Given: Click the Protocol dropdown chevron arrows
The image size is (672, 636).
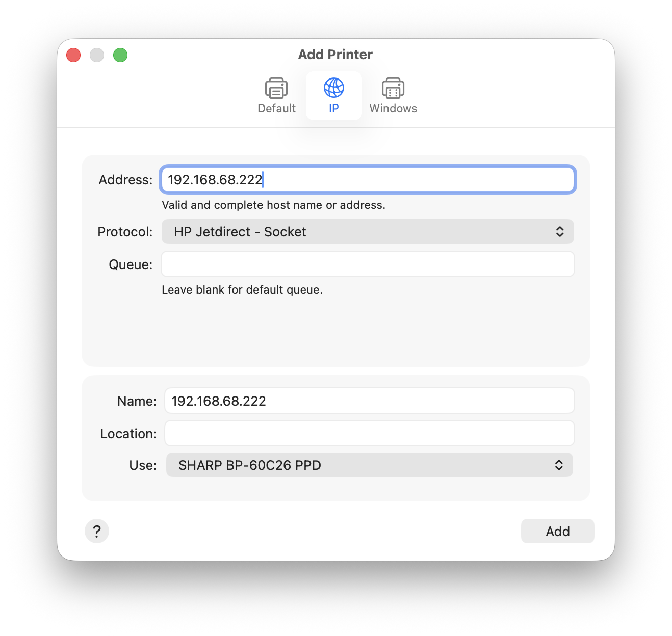Looking at the screenshot, I should [559, 232].
